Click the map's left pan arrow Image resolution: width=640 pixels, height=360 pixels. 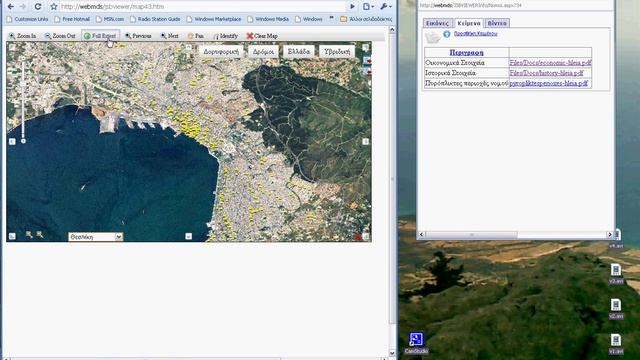[12, 142]
